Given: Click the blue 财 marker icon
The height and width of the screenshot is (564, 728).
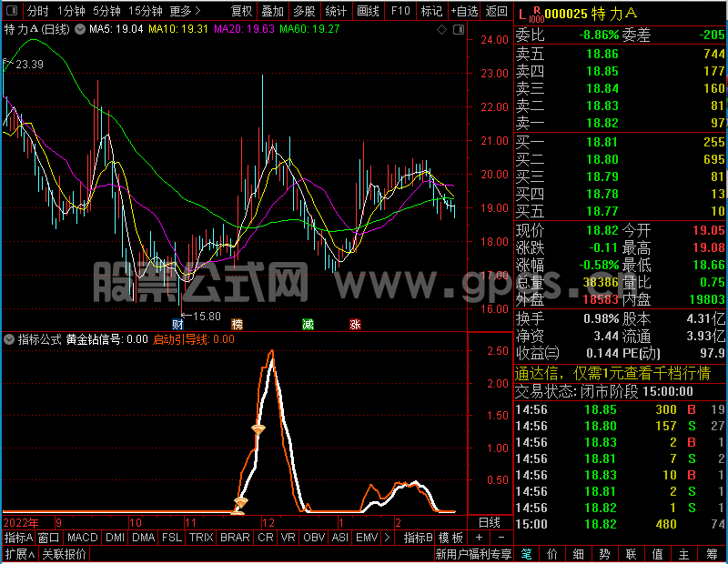Looking at the screenshot, I should 177,324.
